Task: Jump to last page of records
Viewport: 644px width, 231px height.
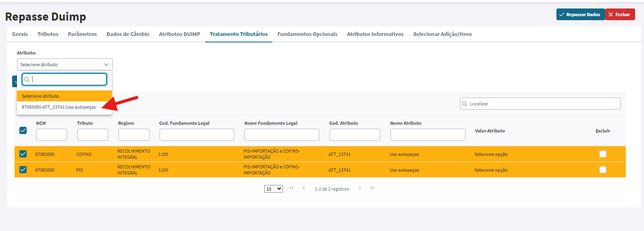Action: click(372, 188)
